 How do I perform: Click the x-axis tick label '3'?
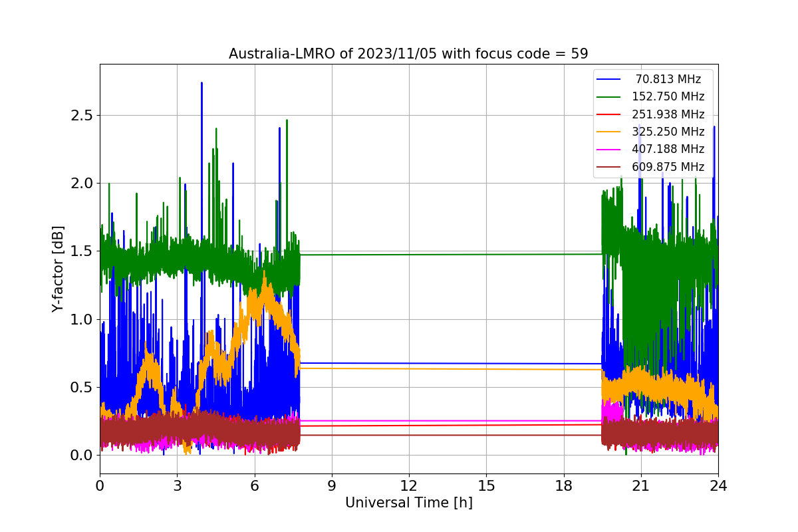click(177, 485)
